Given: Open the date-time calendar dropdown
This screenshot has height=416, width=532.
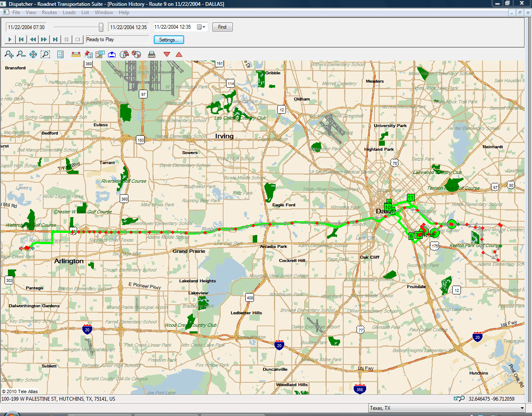Looking at the screenshot, I should click(x=202, y=27).
